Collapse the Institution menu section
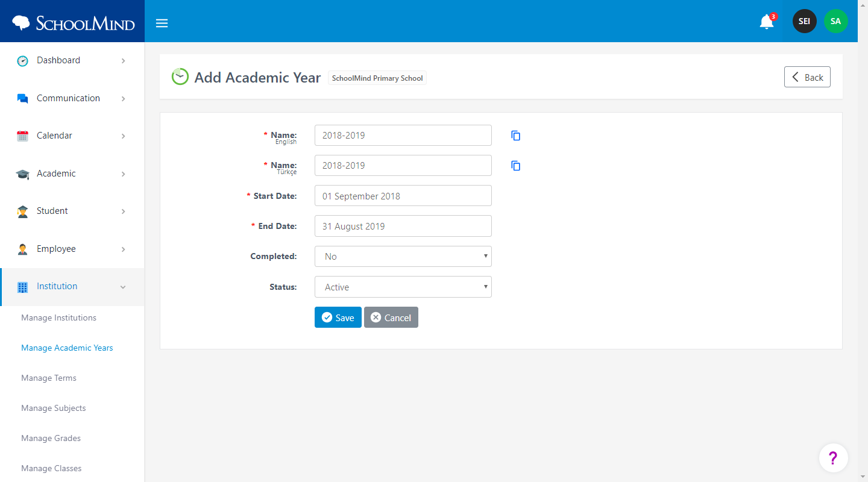The height and width of the screenshot is (482, 868). click(x=72, y=287)
